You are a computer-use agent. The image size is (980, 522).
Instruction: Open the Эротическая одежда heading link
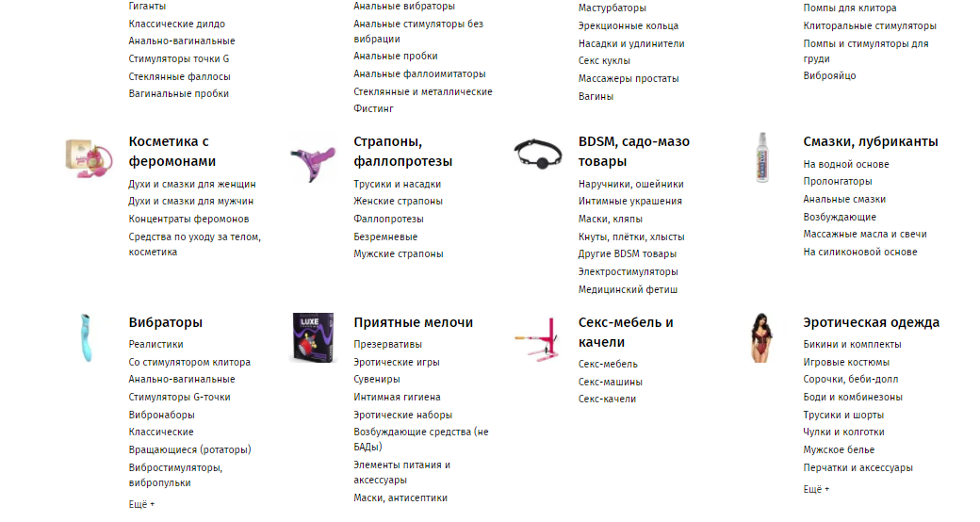coord(871,322)
